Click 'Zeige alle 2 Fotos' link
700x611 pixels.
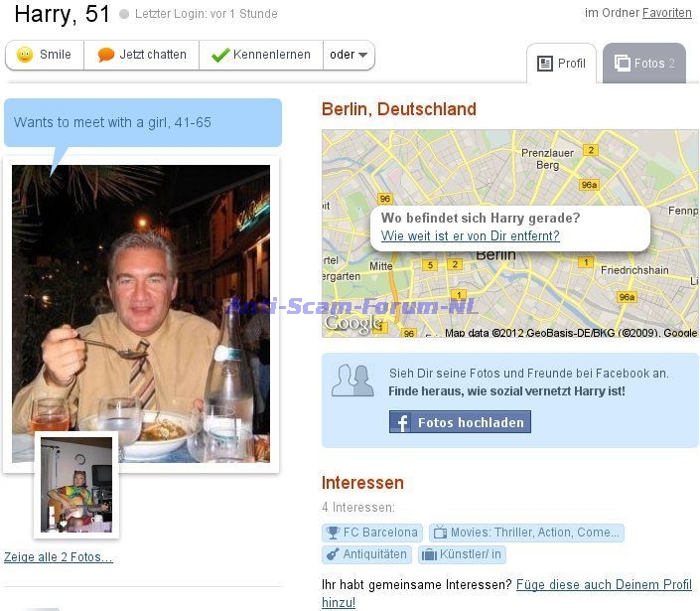[59, 557]
